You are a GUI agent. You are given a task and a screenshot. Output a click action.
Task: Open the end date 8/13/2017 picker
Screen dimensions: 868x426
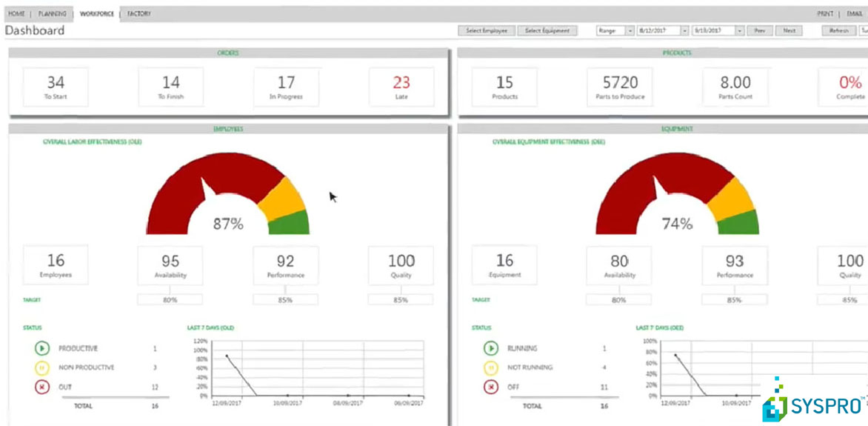click(739, 31)
